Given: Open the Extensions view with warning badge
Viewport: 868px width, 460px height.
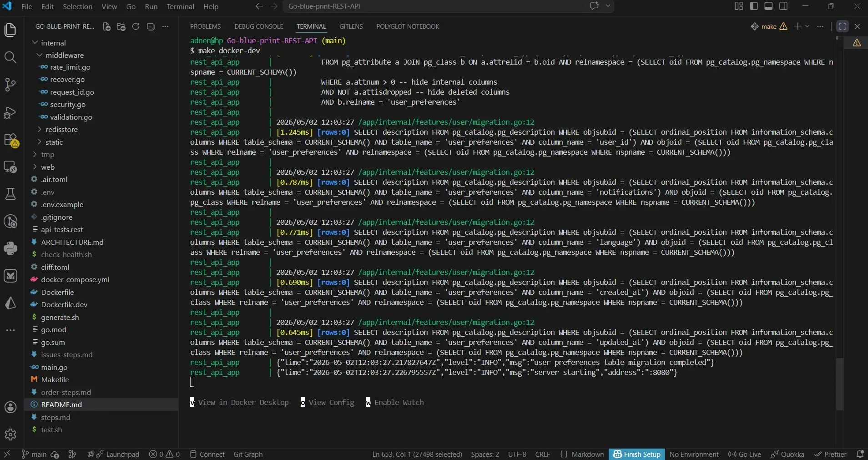Looking at the screenshot, I should (10, 140).
